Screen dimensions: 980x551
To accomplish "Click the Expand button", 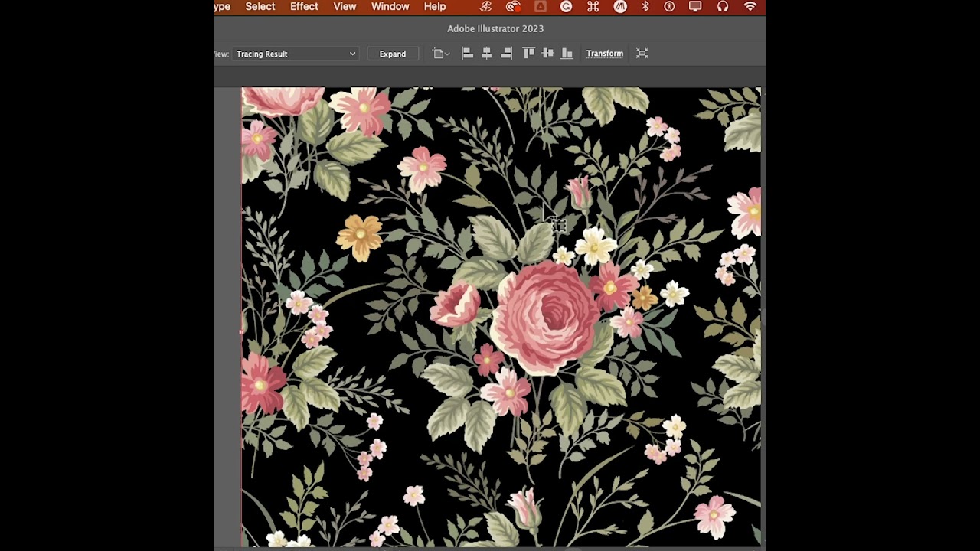I will coord(393,54).
